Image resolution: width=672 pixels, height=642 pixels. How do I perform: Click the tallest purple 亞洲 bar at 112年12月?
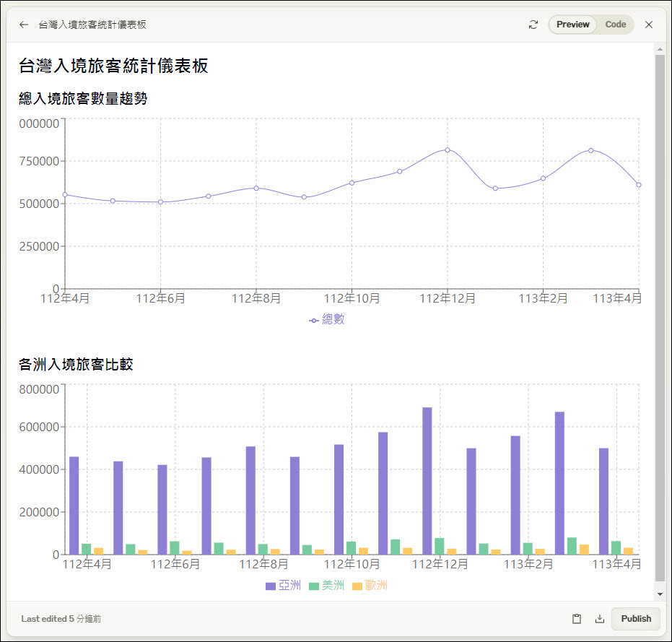[427, 480]
